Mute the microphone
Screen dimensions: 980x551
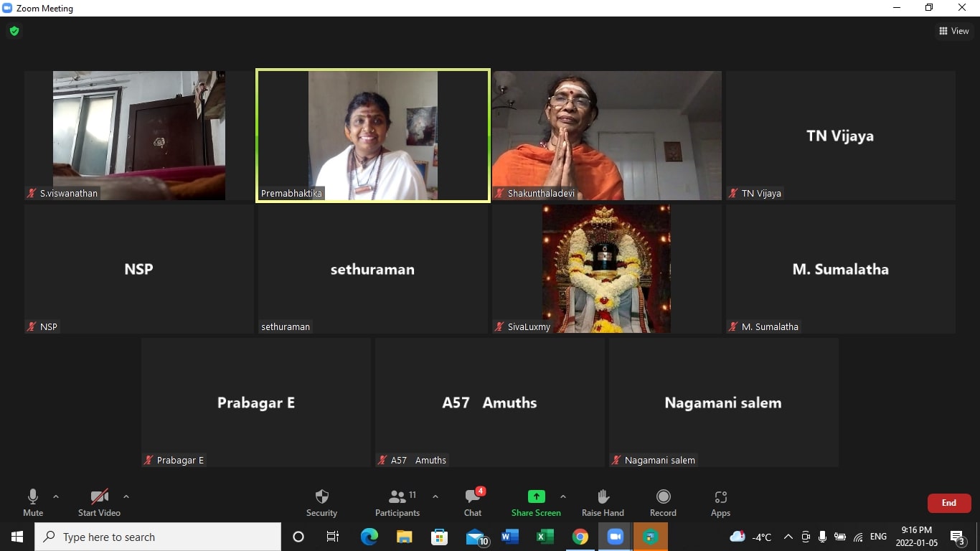pos(33,497)
